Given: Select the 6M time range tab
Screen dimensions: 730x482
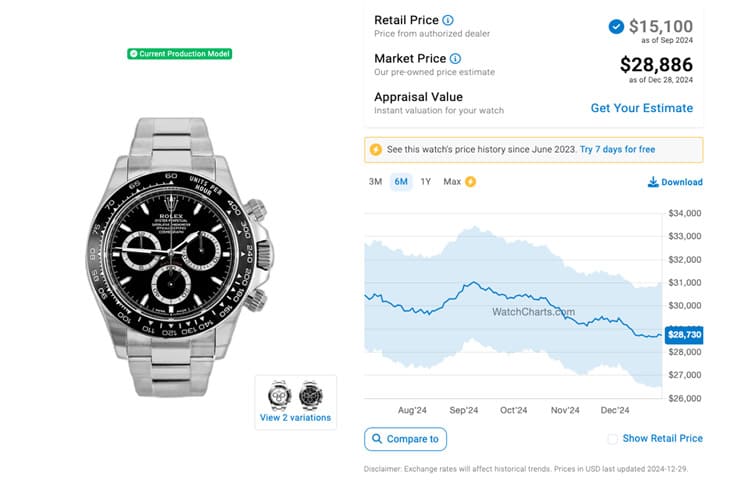Looking at the screenshot, I should click(401, 182).
